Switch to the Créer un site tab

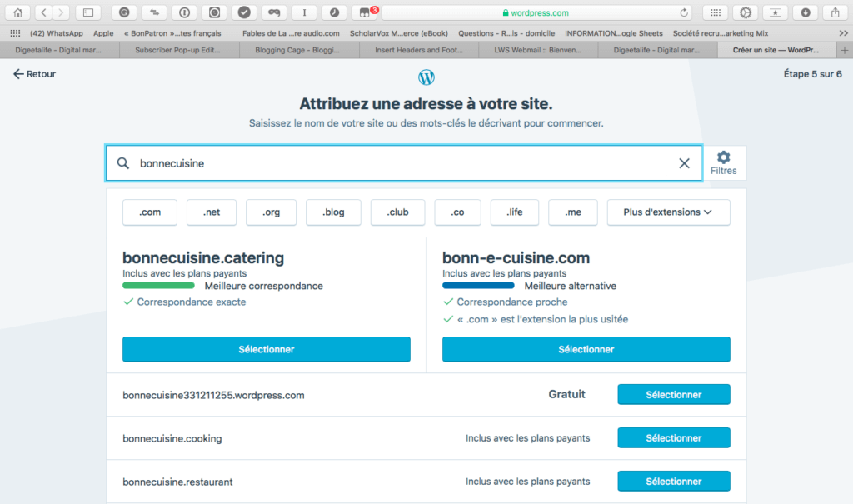coord(777,50)
